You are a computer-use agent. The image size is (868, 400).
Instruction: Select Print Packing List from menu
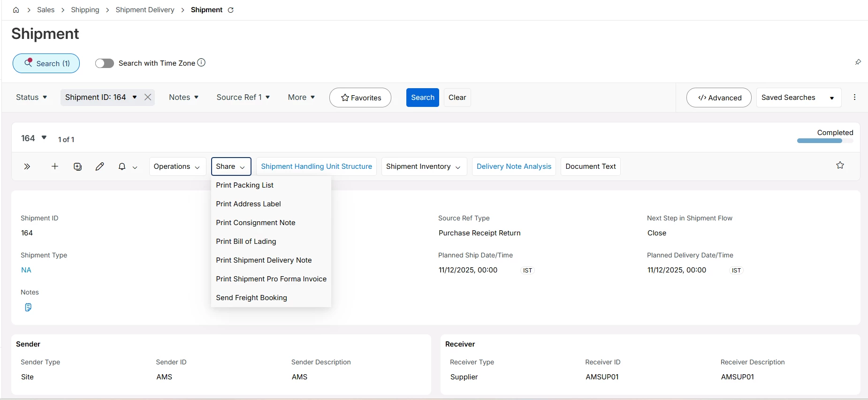tap(244, 185)
